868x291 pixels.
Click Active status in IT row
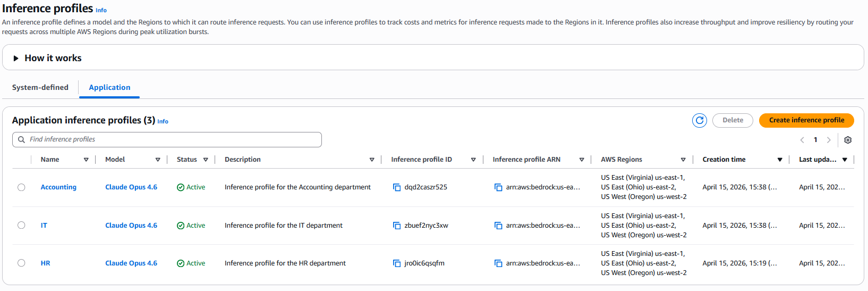[191, 226]
